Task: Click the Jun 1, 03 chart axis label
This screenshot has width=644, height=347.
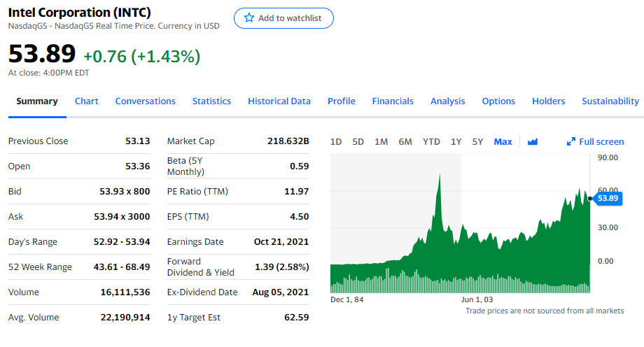Action: point(477,299)
